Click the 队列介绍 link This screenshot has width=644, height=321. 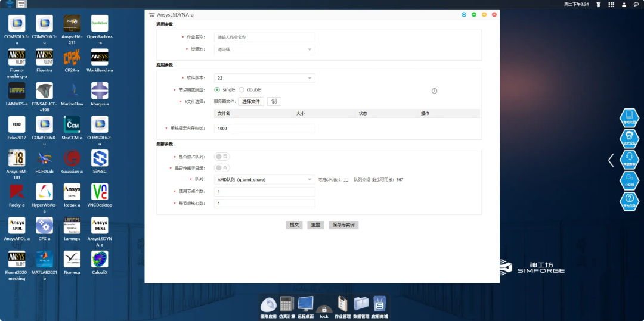click(362, 180)
